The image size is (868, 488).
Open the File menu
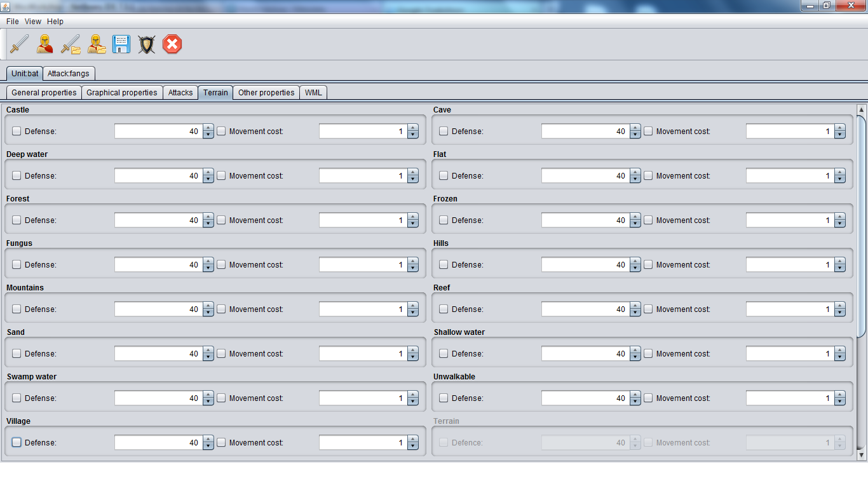[13, 22]
